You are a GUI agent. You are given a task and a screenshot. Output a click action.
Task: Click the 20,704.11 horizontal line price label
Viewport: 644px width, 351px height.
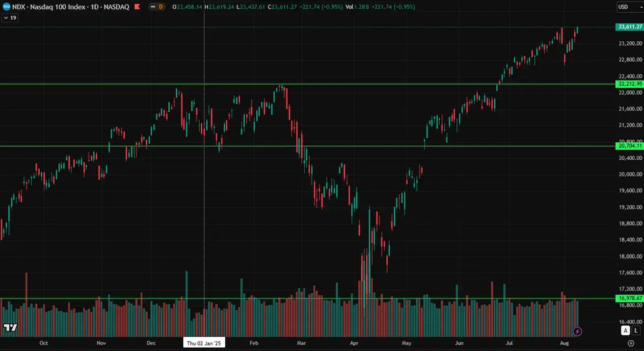(x=629, y=146)
